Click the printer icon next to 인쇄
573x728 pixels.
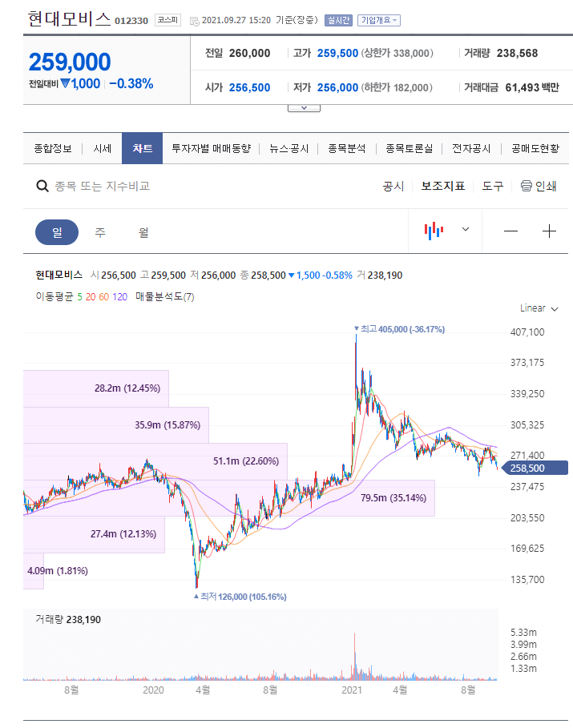pyautogui.click(x=526, y=186)
